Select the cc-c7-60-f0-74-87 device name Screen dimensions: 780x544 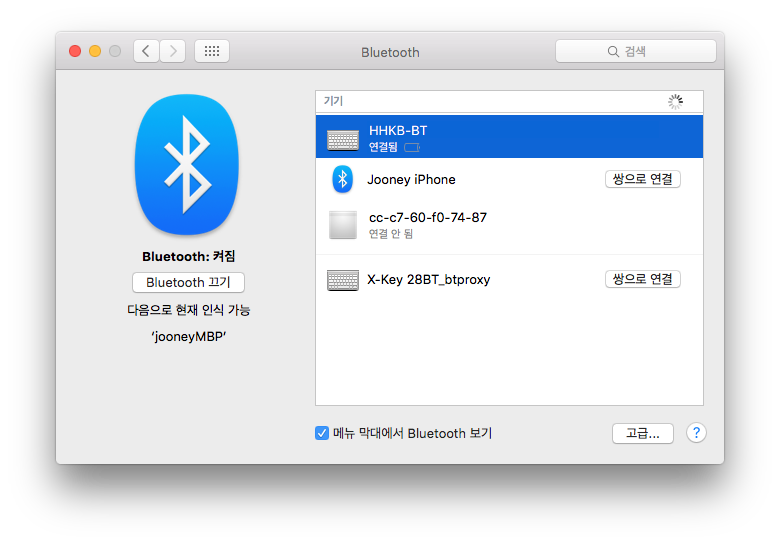point(428,218)
